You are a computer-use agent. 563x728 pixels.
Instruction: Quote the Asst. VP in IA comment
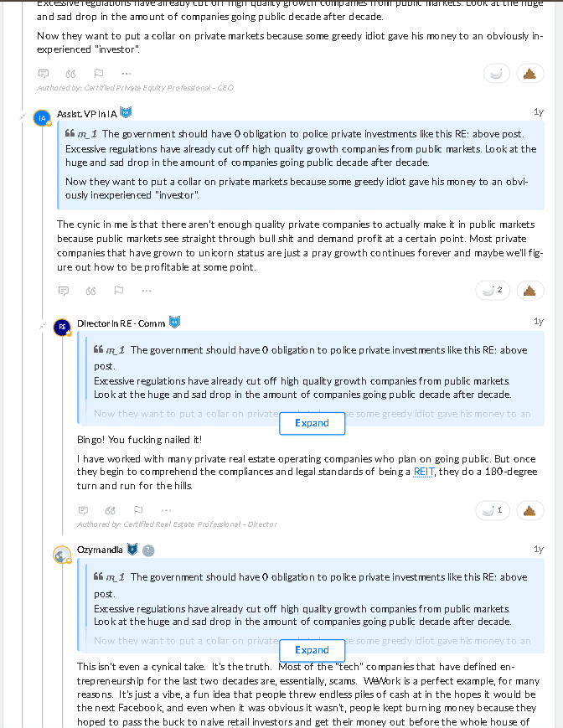click(x=91, y=291)
